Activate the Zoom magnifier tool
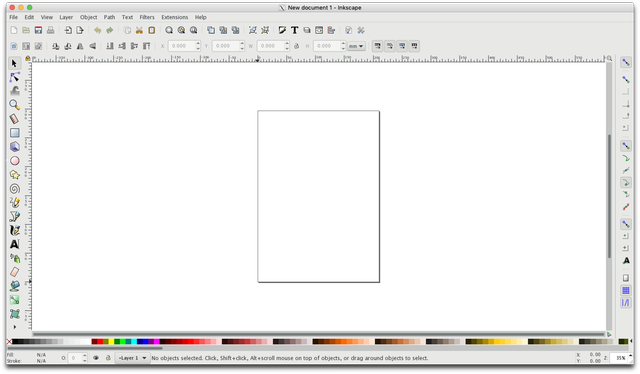This screenshot has width=640, height=374. point(14,105)
